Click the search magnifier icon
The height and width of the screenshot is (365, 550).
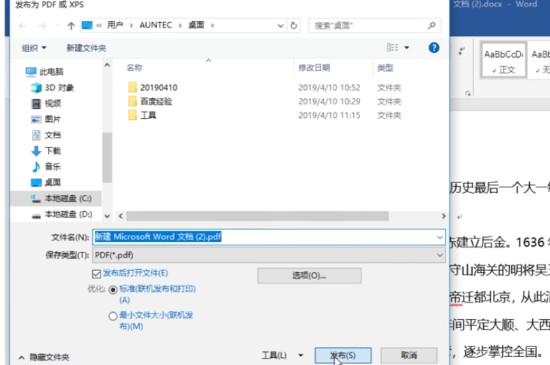432,25
